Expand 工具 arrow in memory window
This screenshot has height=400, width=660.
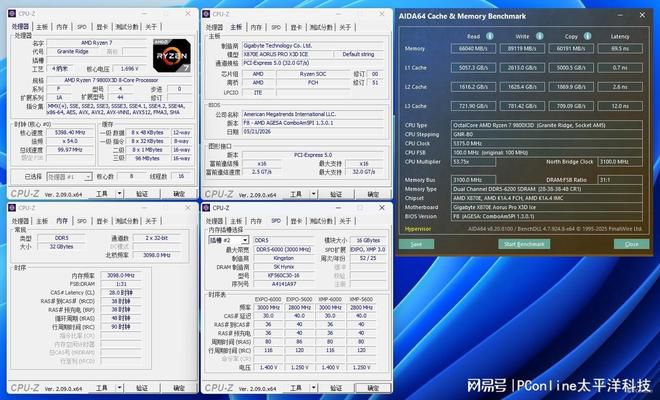pos(120,388)
